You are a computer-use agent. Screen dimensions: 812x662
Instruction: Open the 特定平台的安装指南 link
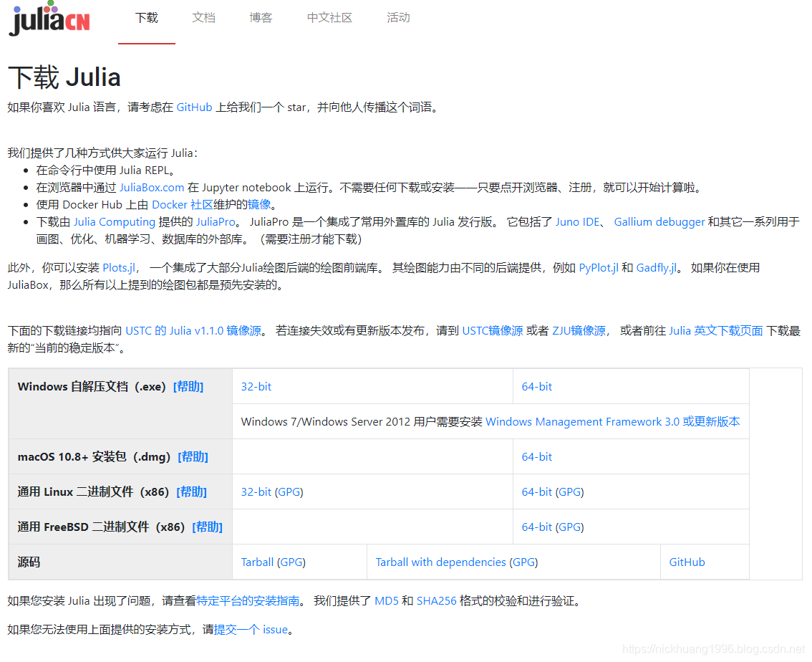[248, 601]
